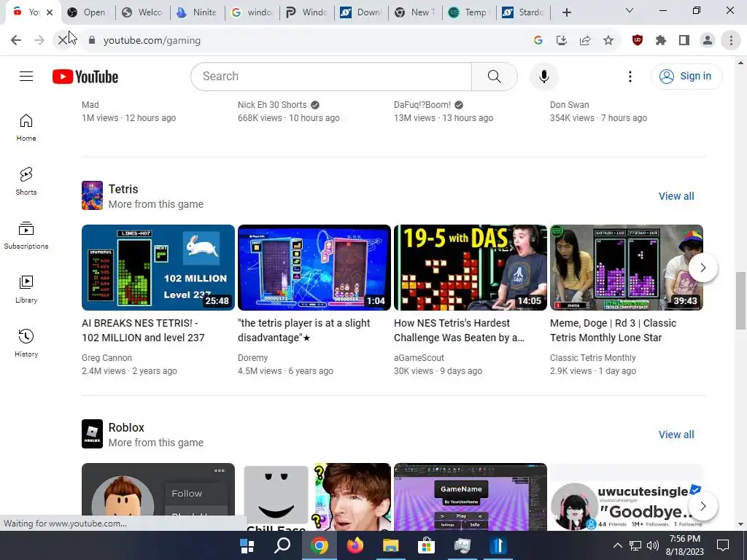Start voice search with microphone icon

(x=543, y=76)
